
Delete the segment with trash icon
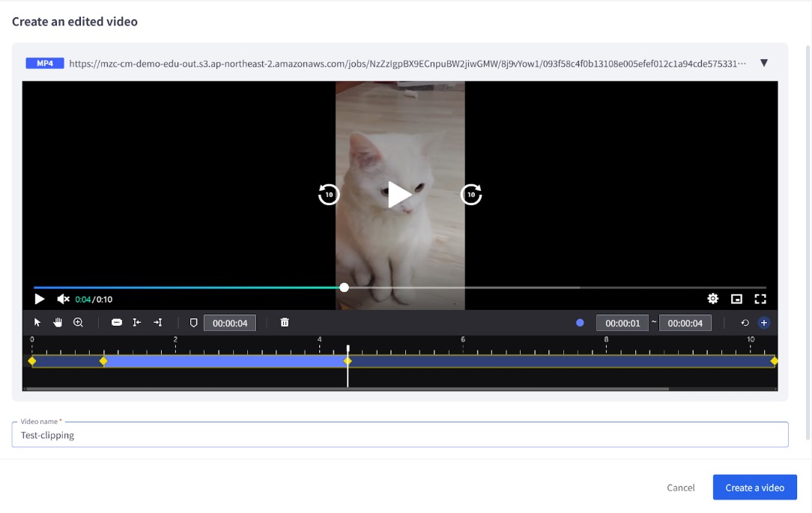coord(285,323)
